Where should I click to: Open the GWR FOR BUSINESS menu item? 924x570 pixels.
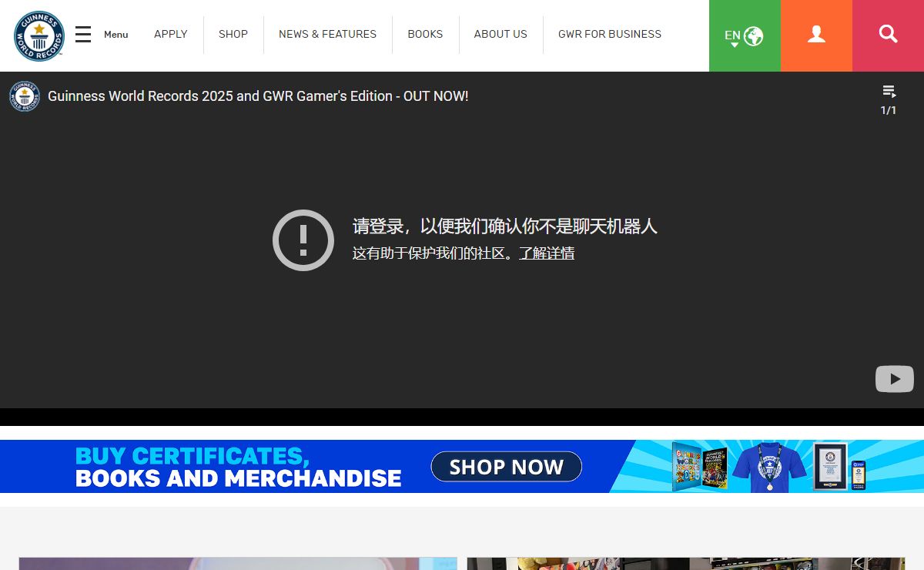[x=610, y=34]
